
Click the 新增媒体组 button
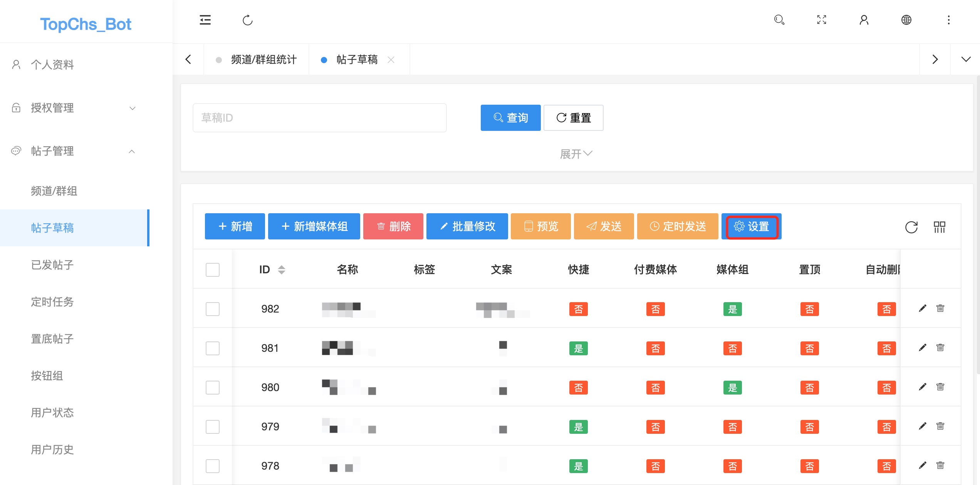tap(314, 226)
